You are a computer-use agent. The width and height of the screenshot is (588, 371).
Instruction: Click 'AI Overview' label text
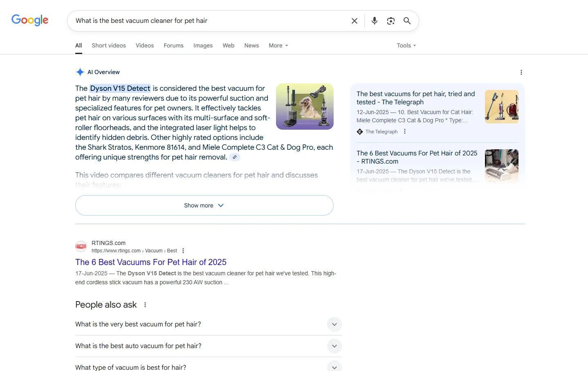click(x=103, y=72)
